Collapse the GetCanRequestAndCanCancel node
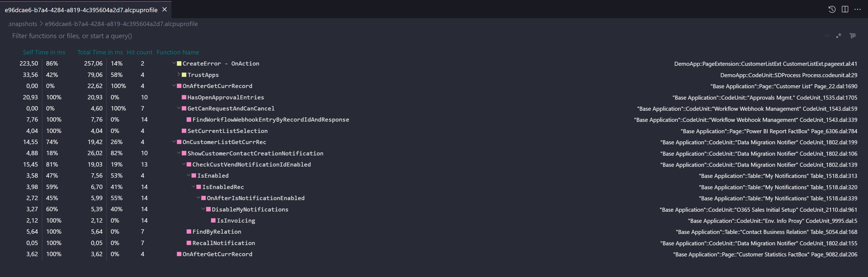The width and height of the screenshot is (868, 277). pos(179,108)
